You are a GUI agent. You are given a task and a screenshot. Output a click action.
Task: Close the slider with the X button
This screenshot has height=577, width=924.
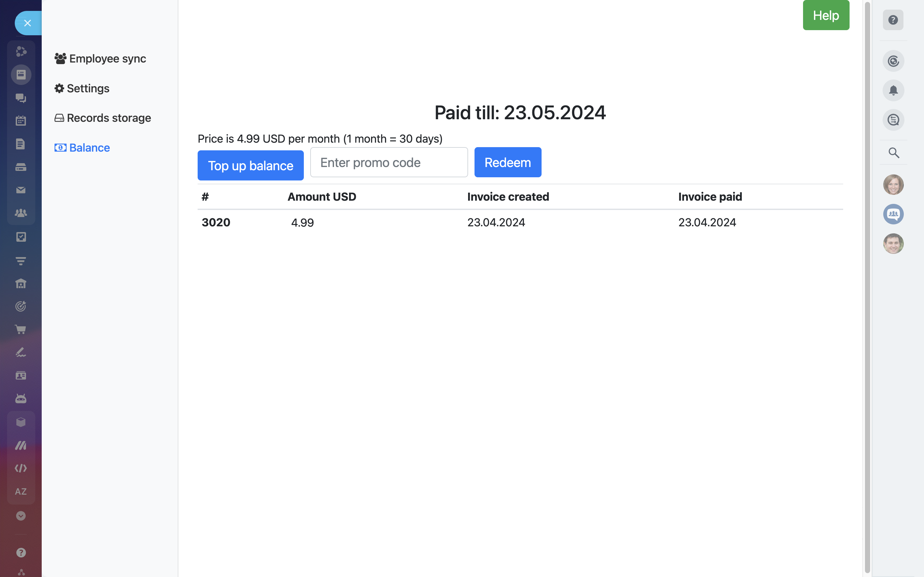(28, 23)
